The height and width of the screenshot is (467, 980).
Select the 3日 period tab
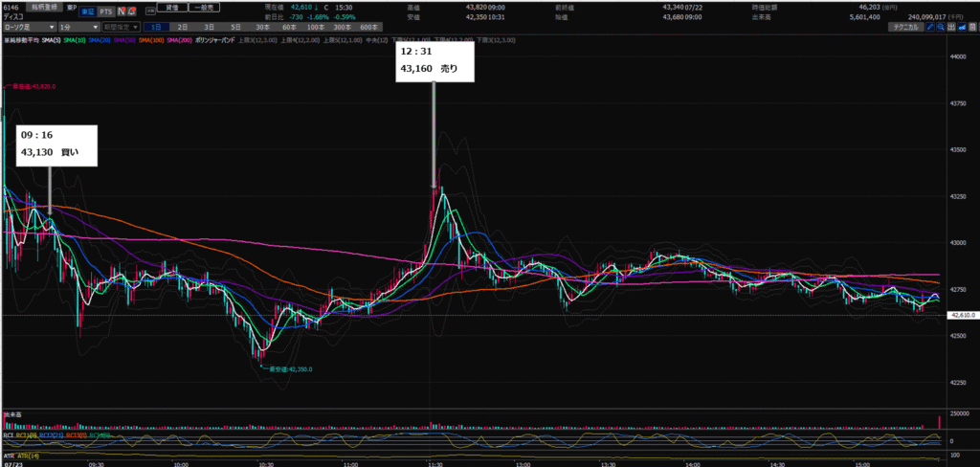click(210, 27)
